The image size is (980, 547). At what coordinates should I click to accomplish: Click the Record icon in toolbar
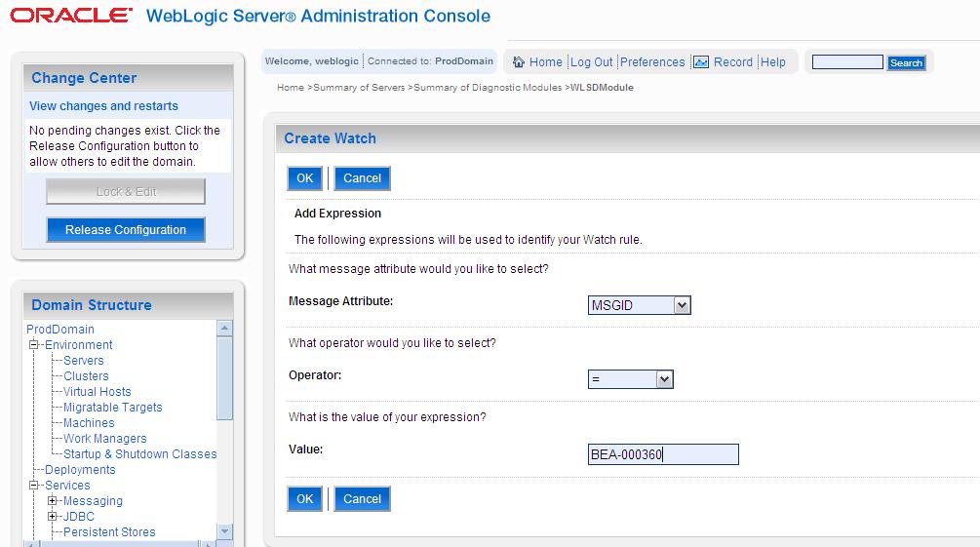[x=700, y=61]
